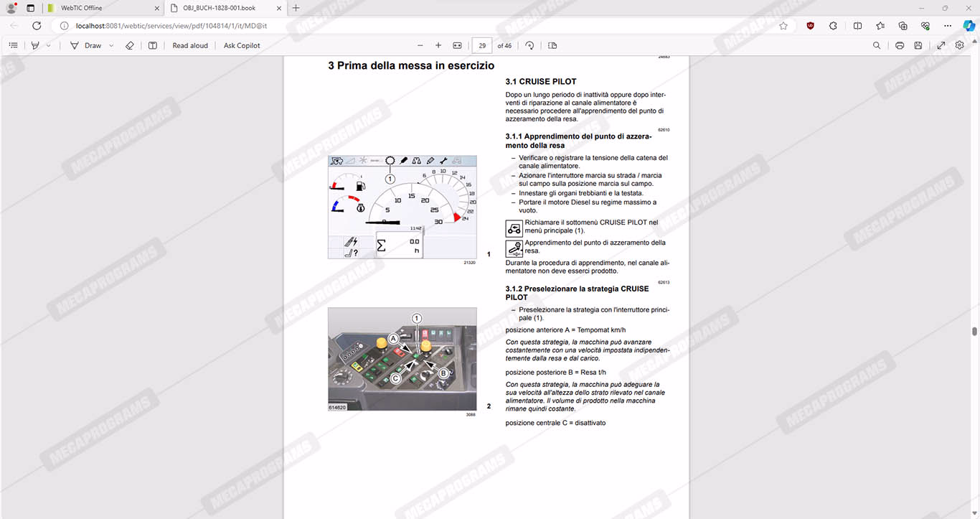Switch the PDF page view layout
980x519 pixels.
[552, 45]
